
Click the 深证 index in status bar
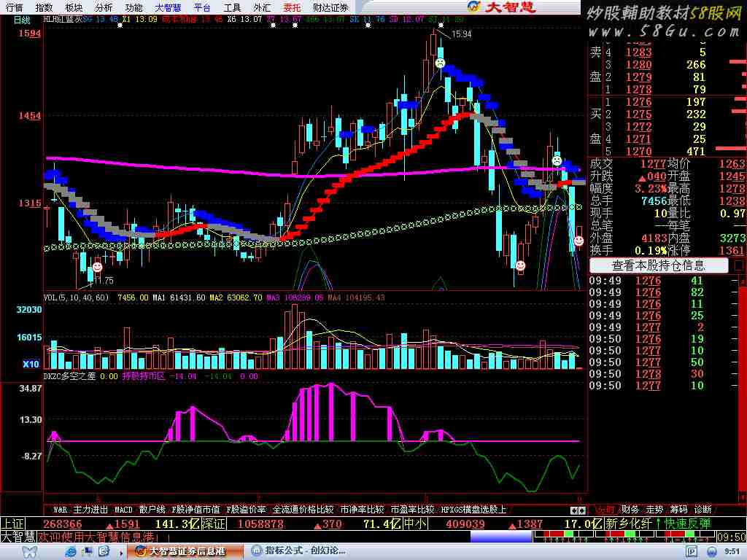click(213, 524)
